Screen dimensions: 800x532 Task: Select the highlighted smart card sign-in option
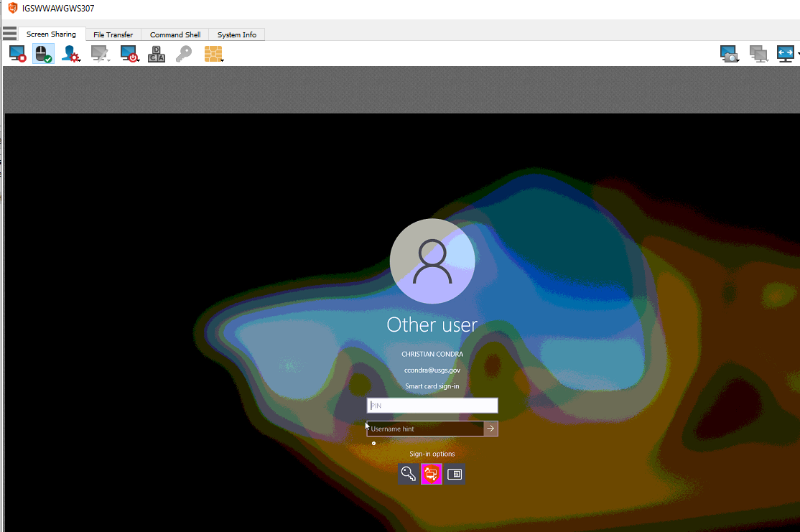click(431, 474)
